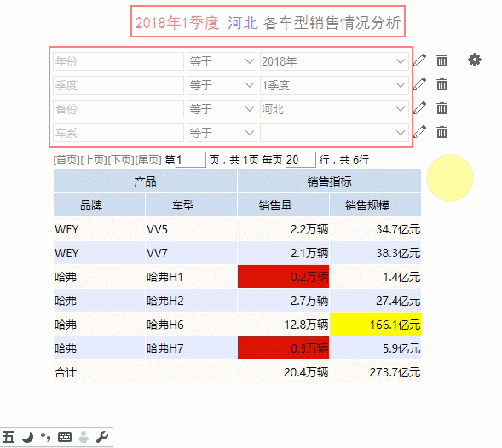Image resolution: width=502 pixels, height=448 pixels.
Task: Go to 下页 next page link
Action: tap(121, 159)
